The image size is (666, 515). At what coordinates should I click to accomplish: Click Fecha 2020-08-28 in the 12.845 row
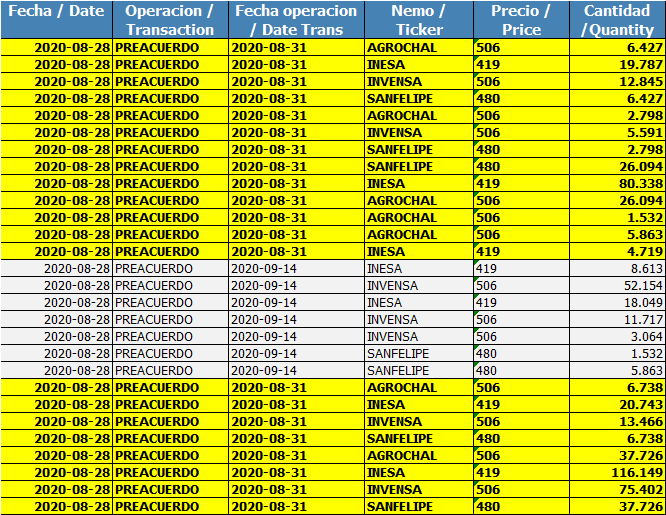click(x=56, y=82)
